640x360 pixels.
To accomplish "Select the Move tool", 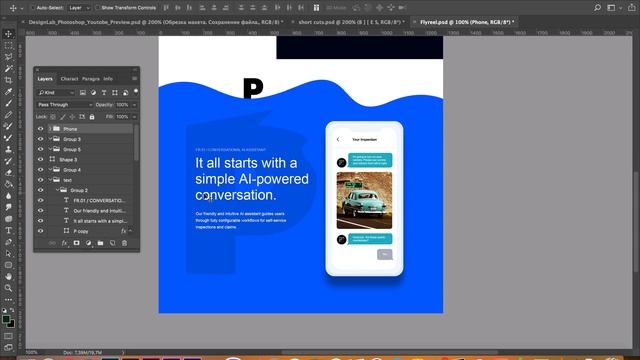I will pyautogui.click(x=8, y=34).
